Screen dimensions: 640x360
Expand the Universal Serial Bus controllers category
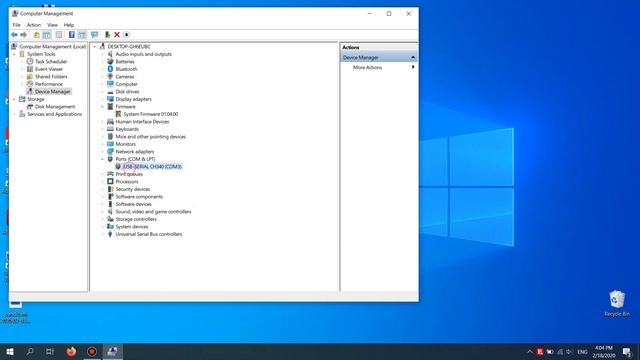tap(102, 234)
